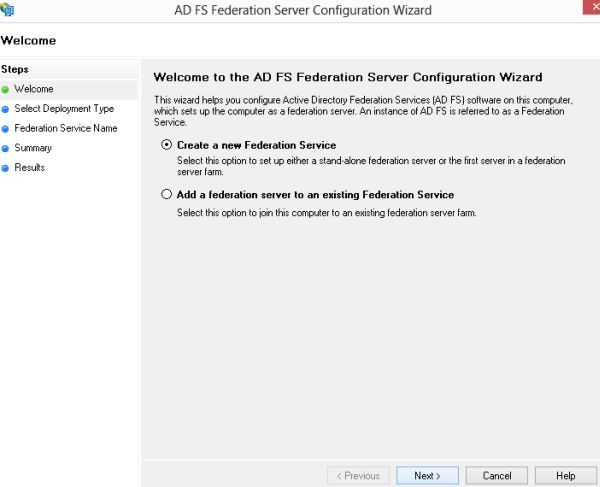The height and width of the screenshot is (487, 600).
Task: Click the AD FS wizard title bar icon
Action: 7,9
